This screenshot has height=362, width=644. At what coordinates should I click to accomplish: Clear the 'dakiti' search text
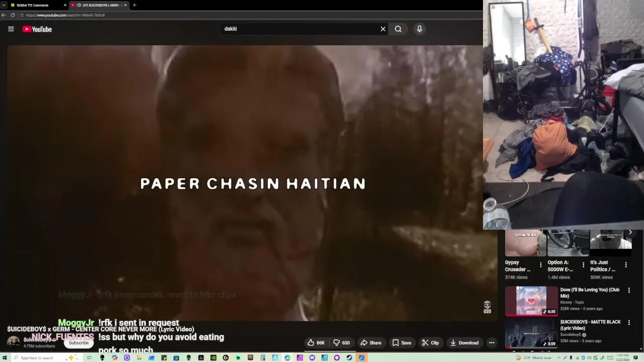(383, 29)
